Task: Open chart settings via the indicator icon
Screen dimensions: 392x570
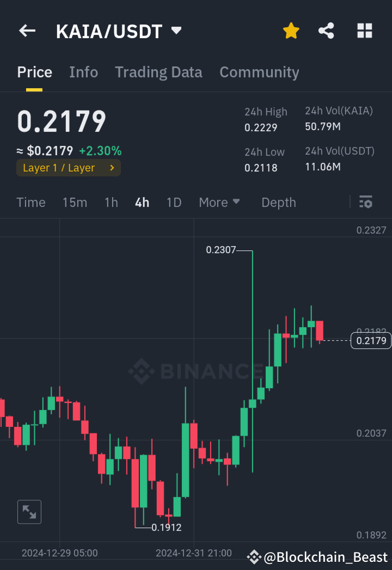Action: click(x=365, y=202)
